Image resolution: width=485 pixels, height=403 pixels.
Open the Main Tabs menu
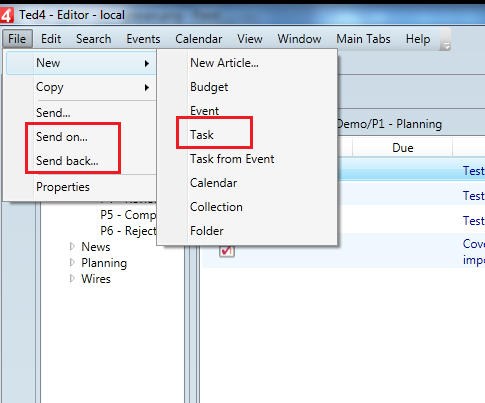click(x=363, y=39)
